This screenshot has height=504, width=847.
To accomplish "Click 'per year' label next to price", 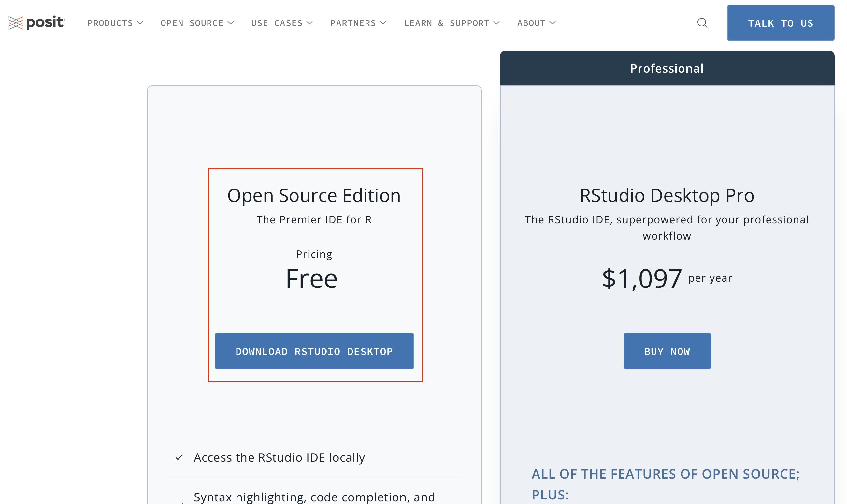I will (x=710, y=278).
